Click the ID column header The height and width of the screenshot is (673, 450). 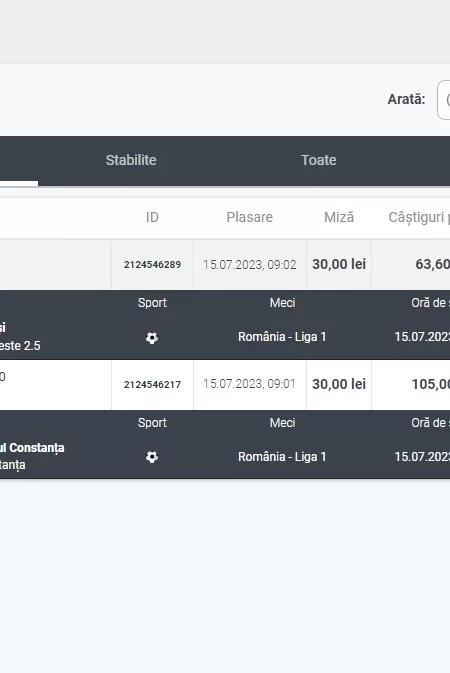pyautogui.click(x=152, y=217)
